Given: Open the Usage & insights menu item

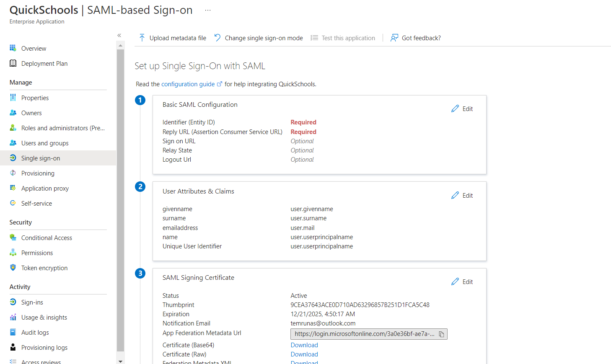Looking at the screenshot, I should click(44, 317).
